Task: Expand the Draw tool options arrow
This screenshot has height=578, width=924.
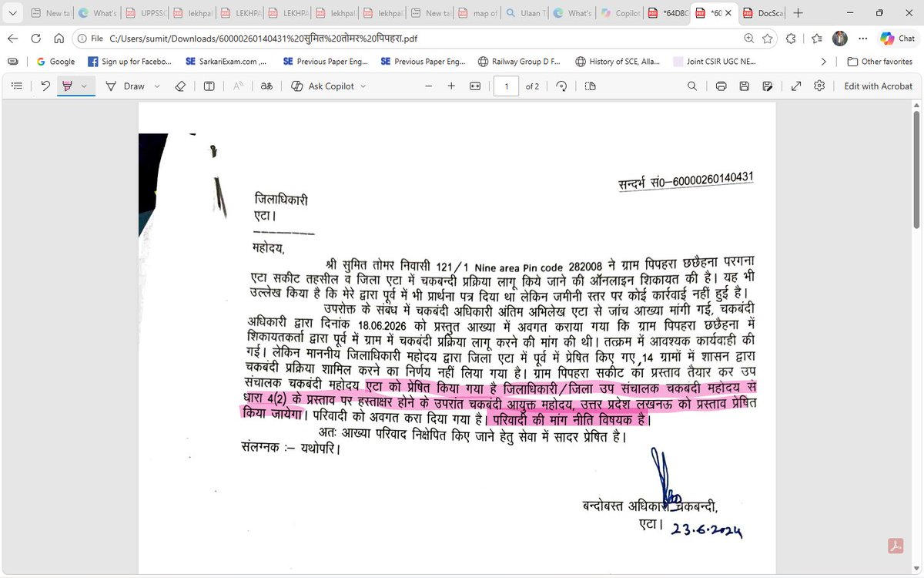Action: (x=157, y=86)
